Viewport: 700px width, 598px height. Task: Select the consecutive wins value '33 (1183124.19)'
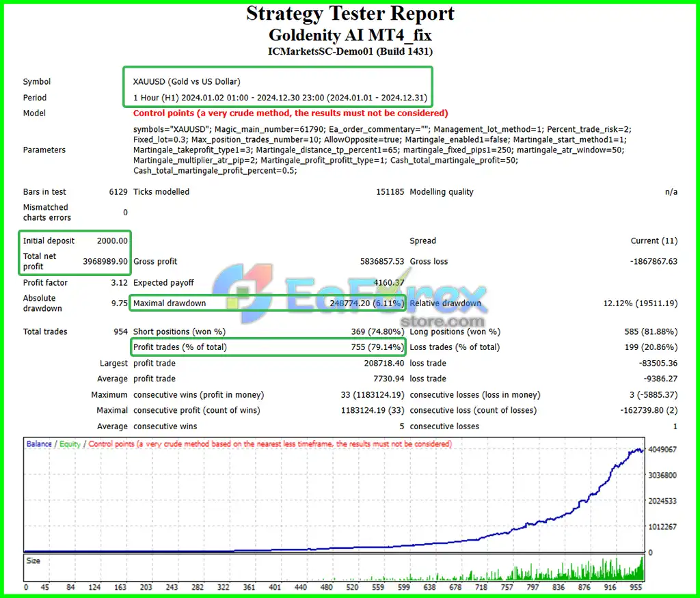[373, 395]
